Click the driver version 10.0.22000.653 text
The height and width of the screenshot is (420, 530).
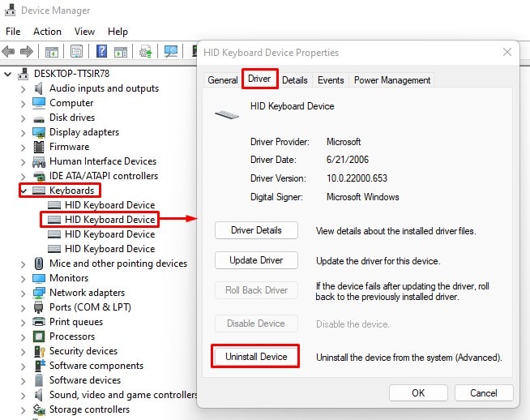[357, 178]
